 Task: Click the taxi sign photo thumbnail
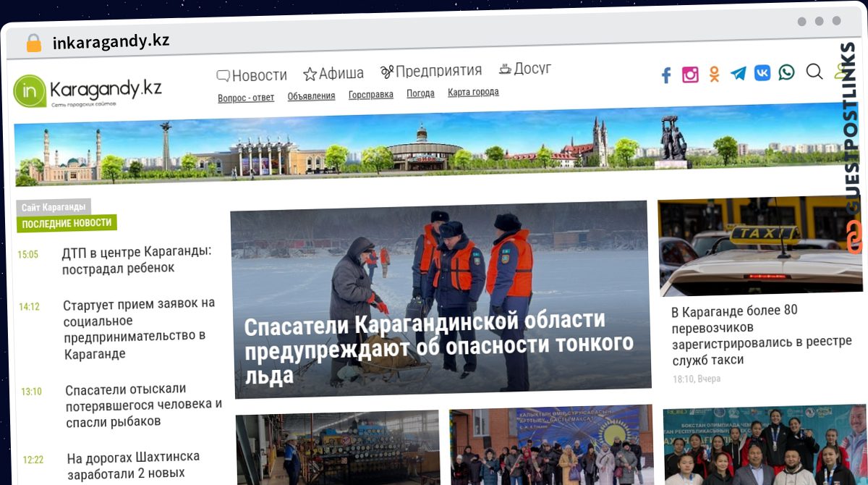tap(760, 246)
